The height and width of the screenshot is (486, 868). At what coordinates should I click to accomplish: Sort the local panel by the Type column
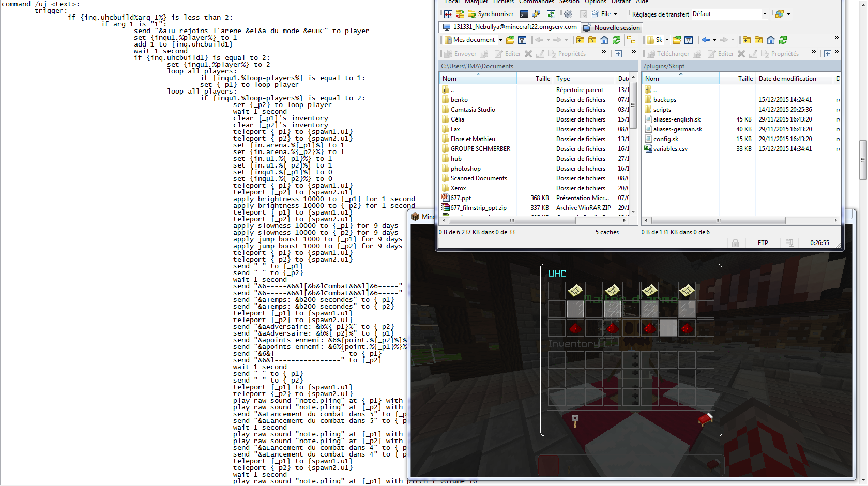coord(584,79)
